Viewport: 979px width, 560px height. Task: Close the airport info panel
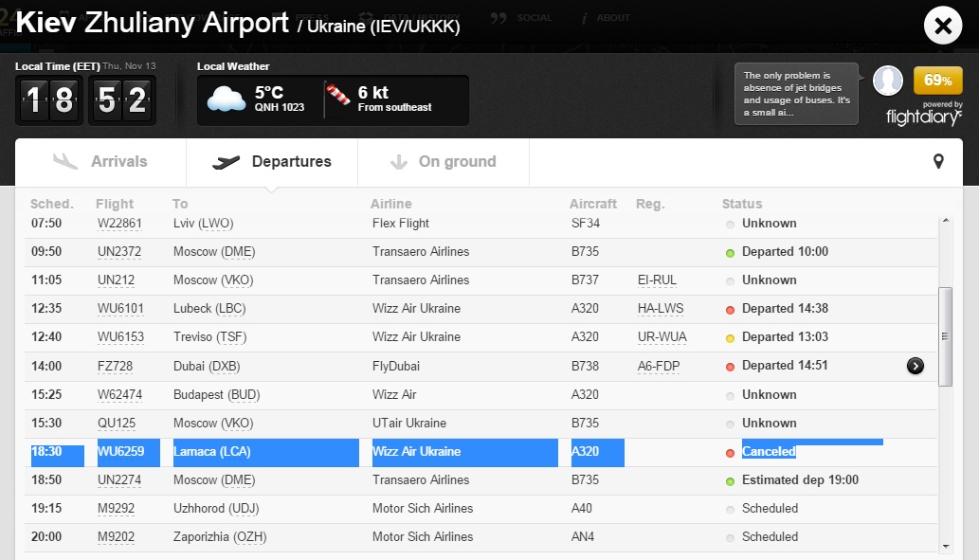click(942, 27)
